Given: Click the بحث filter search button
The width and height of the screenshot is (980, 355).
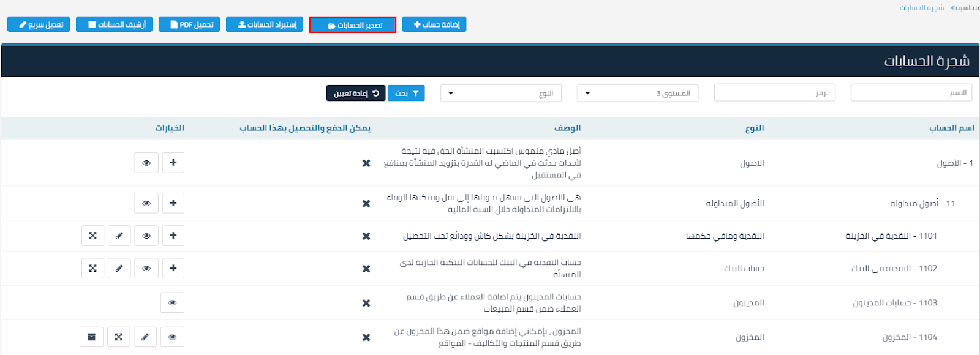Looking at the screenshot, I should (x=406, y=93).
